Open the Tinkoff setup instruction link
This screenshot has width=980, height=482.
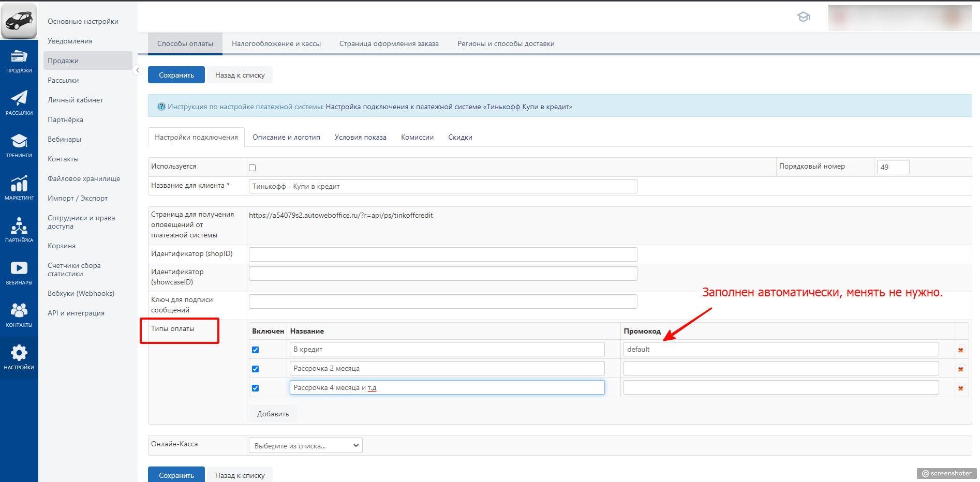coord(449,107)
